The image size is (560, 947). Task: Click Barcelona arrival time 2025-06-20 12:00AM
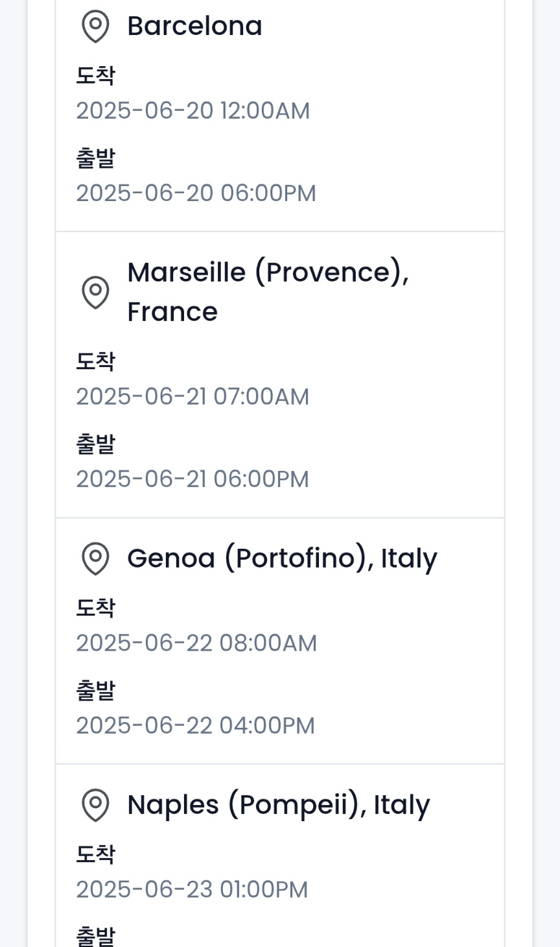pyautogui.click(x=193, y=111)
